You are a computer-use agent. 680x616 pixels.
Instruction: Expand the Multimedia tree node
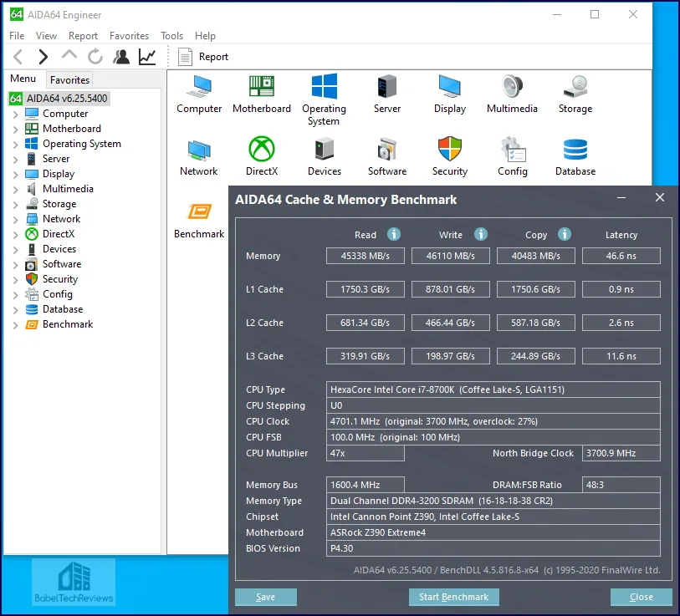[x=16, y=190]
